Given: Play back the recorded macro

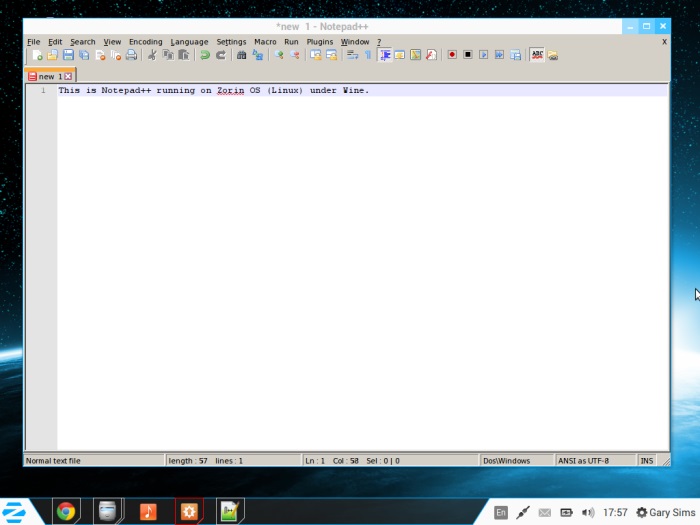Looking at the screenshot, I should tap(483, 54).
